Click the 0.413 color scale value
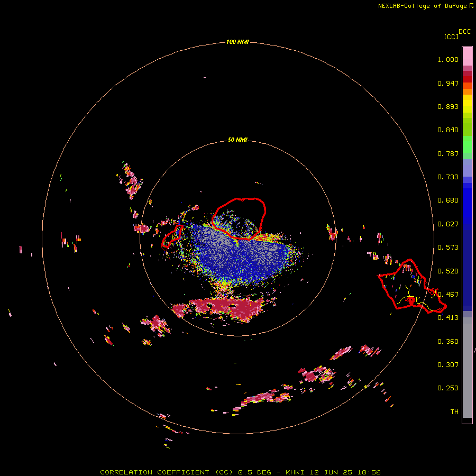The height and width of the screenshot is (476, 476). click(448, 318)
